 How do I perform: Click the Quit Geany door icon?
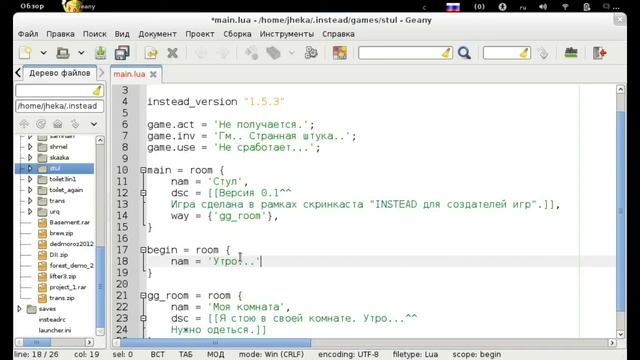(600, 53)
